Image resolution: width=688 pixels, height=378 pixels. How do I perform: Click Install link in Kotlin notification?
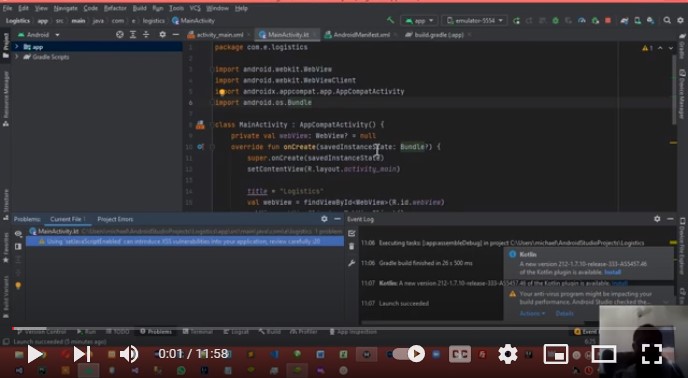[x=613, y=272]
